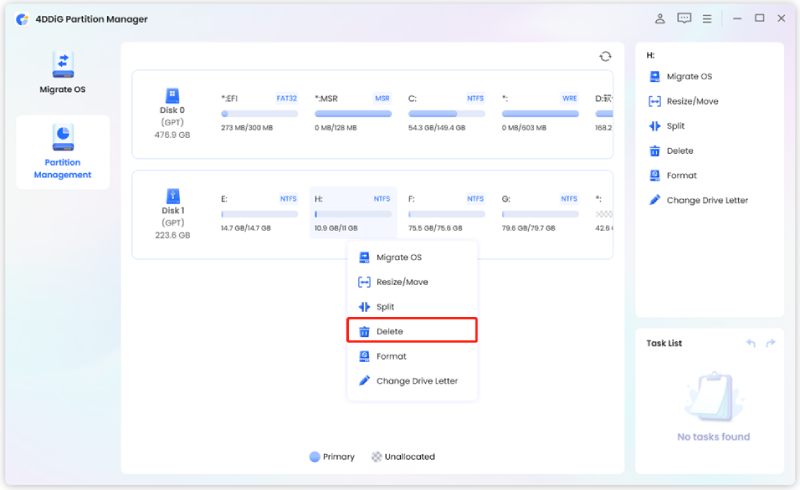Click Change Drive Letter in H: panel

(707, 200)
